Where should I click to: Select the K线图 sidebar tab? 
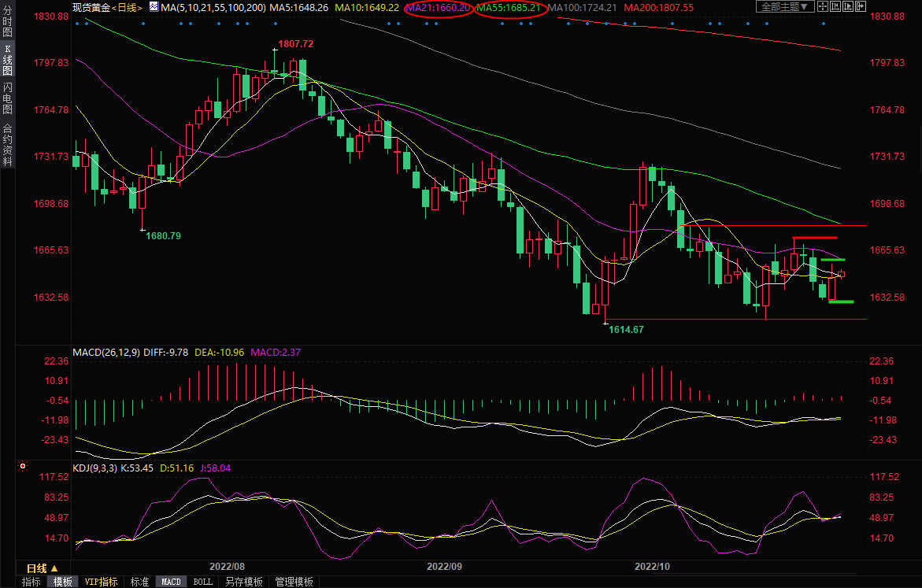click(x=7, y=60)
